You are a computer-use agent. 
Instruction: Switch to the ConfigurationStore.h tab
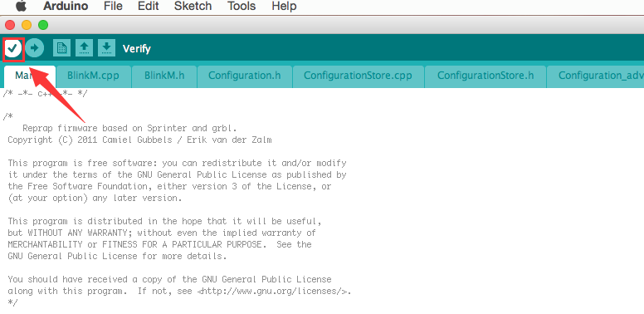[485, 76]
